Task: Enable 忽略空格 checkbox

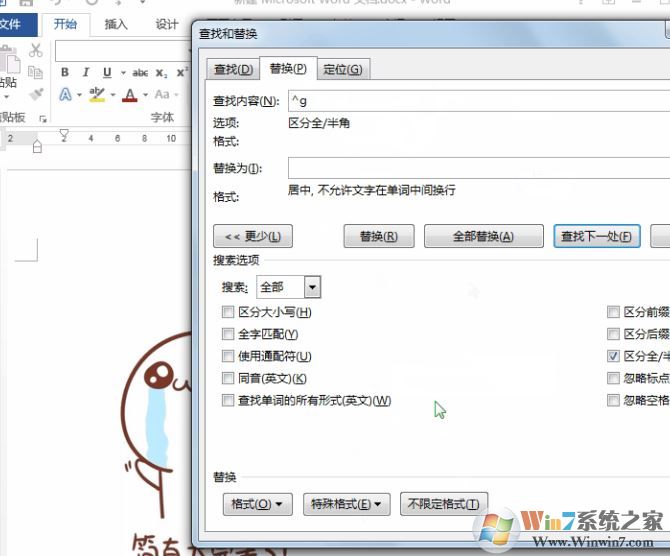Action: click(x=613, y=400)
